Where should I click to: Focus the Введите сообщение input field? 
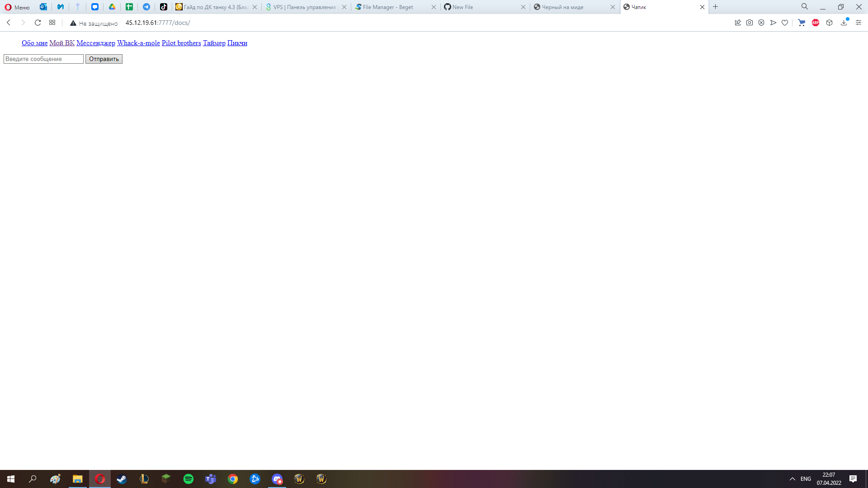pos(43,59)
